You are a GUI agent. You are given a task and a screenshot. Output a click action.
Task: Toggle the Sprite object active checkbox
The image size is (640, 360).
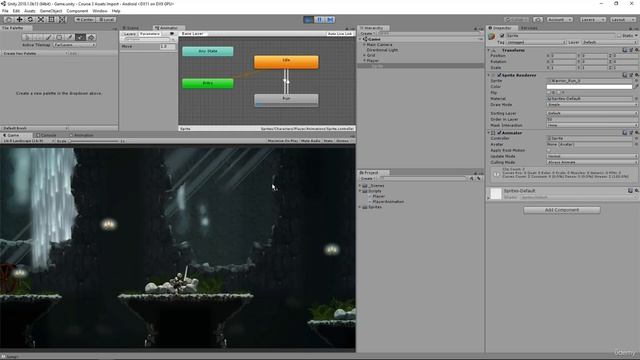pos(502,36)
